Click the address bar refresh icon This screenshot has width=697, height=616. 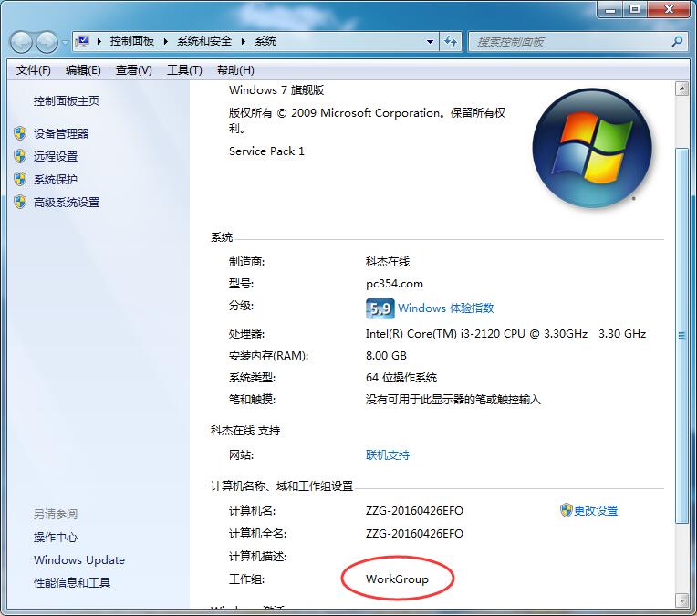451,42
